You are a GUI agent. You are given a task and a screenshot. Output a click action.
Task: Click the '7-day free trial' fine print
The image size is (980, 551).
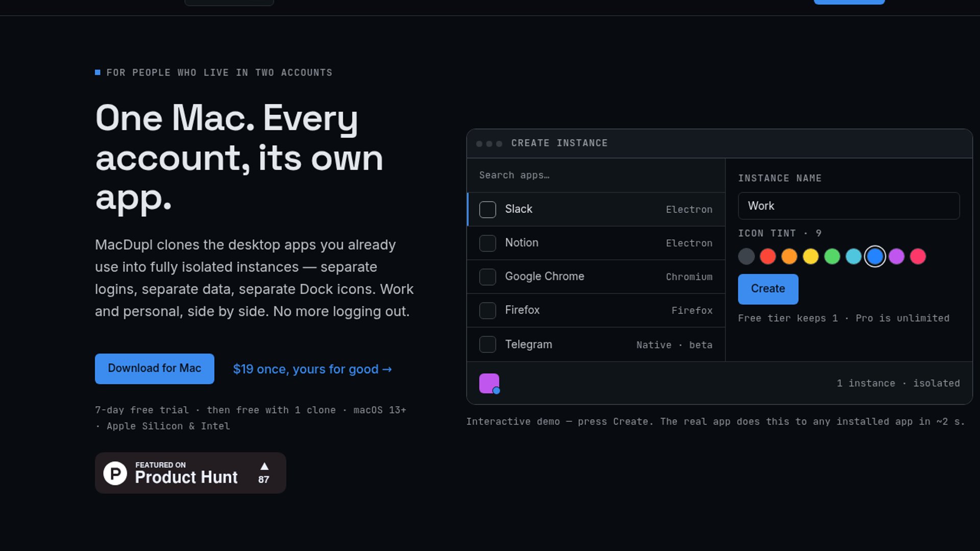click(x=251, y=418)
